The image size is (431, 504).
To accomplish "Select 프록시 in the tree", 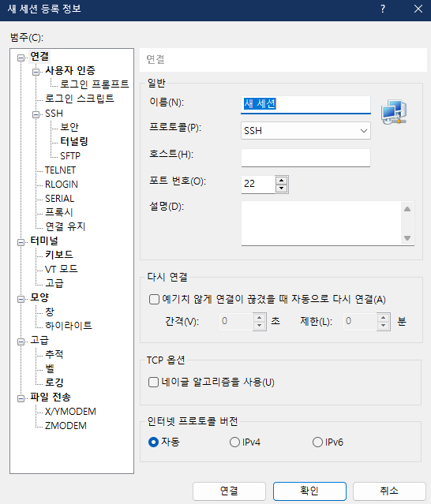I will (x=59, y=212).
